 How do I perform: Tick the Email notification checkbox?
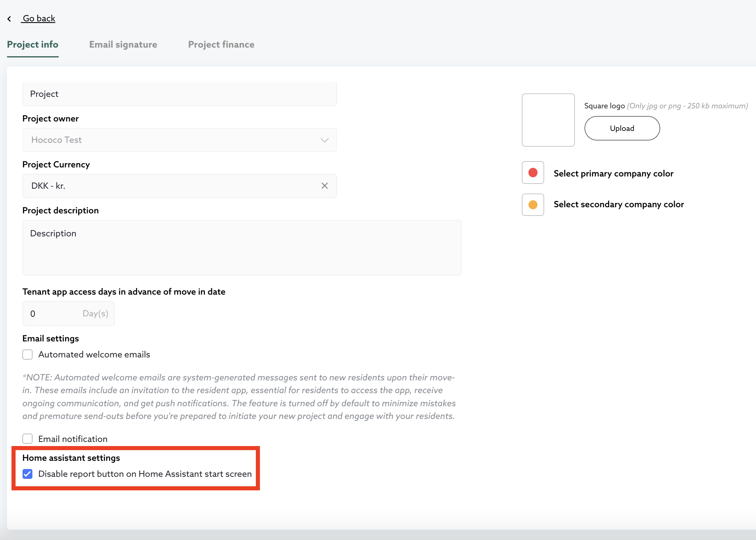tap(27, 439)
